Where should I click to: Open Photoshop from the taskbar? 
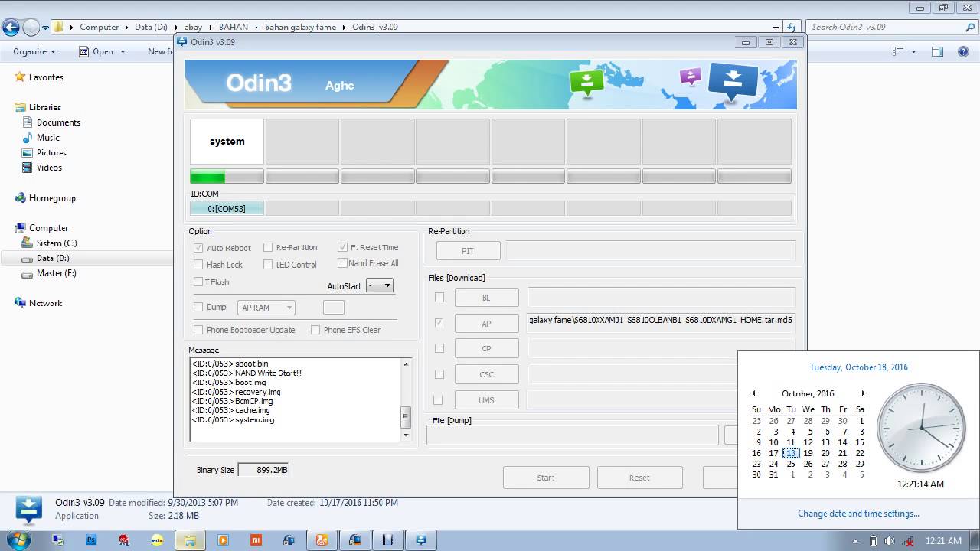point(91,540)
